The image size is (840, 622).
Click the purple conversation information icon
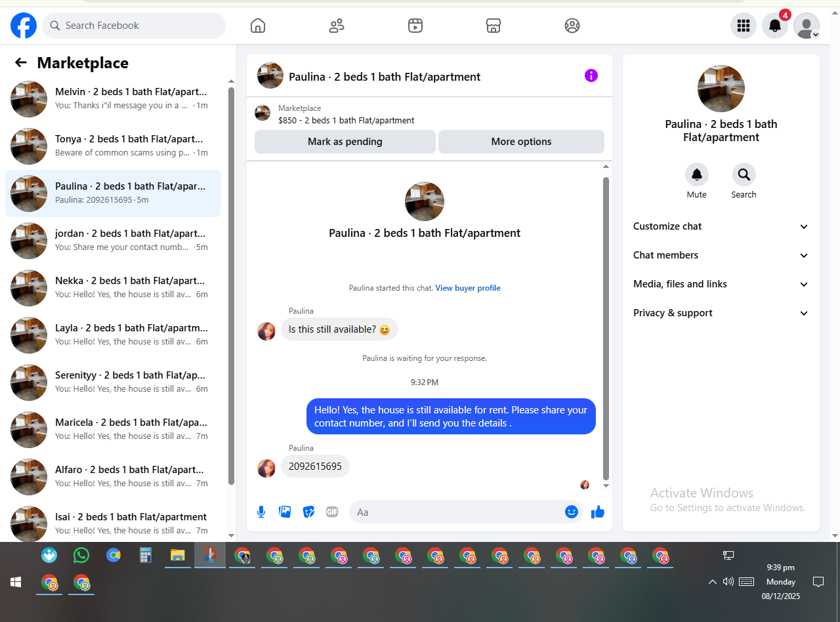click(591, 75)
